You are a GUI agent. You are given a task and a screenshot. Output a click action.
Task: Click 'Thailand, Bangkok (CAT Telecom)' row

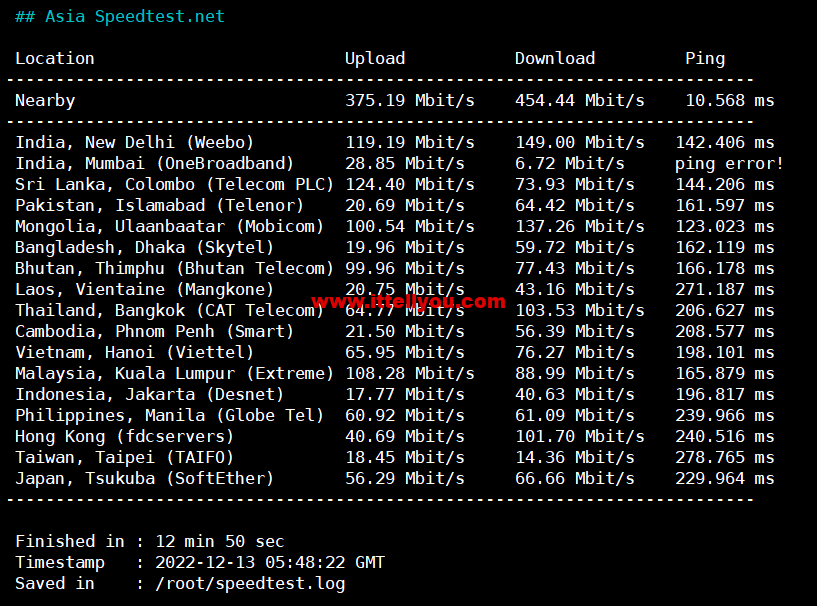pyautogui.click(x=169, y=311)
